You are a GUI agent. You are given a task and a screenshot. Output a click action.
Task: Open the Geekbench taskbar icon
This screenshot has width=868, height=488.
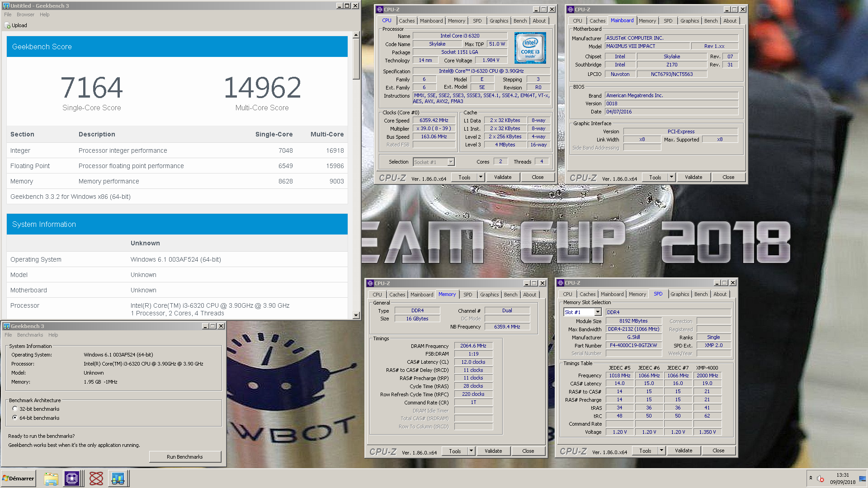click(118, 479)
